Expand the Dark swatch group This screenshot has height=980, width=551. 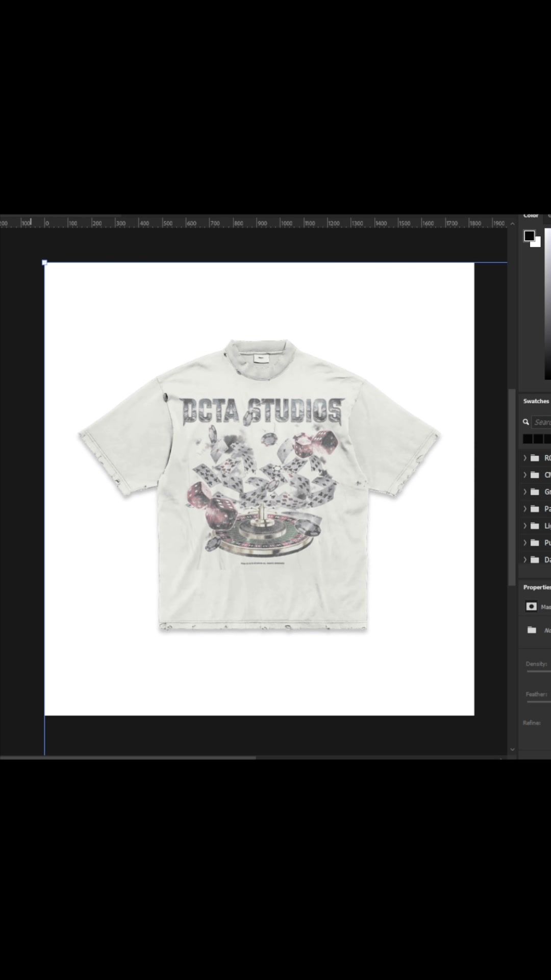pyautogui.click(x=524, y=559)
